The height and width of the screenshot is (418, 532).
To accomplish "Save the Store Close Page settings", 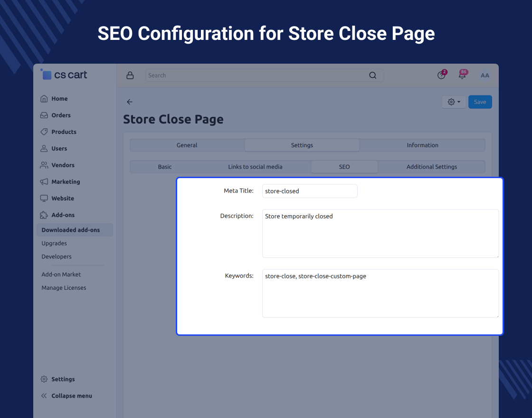I will tap(480, 102).
